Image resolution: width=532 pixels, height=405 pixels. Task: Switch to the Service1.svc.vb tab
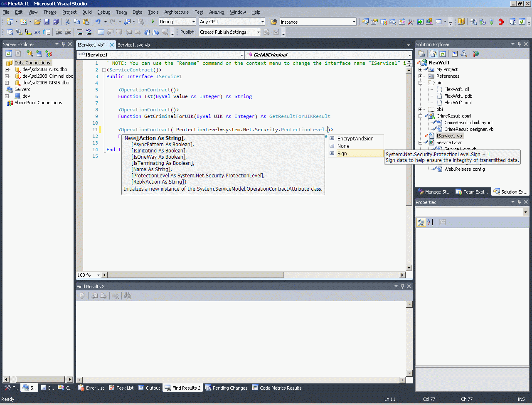click(x=133, y=45)
